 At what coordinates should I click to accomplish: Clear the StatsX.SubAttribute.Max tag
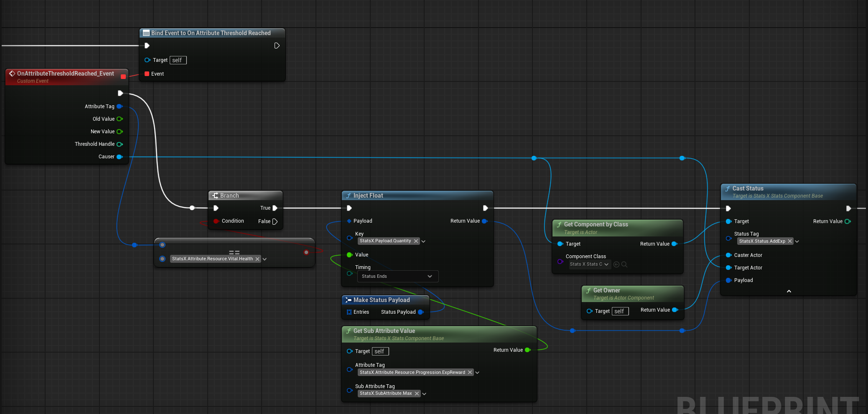pyautogui.click(x=417, y=394)
